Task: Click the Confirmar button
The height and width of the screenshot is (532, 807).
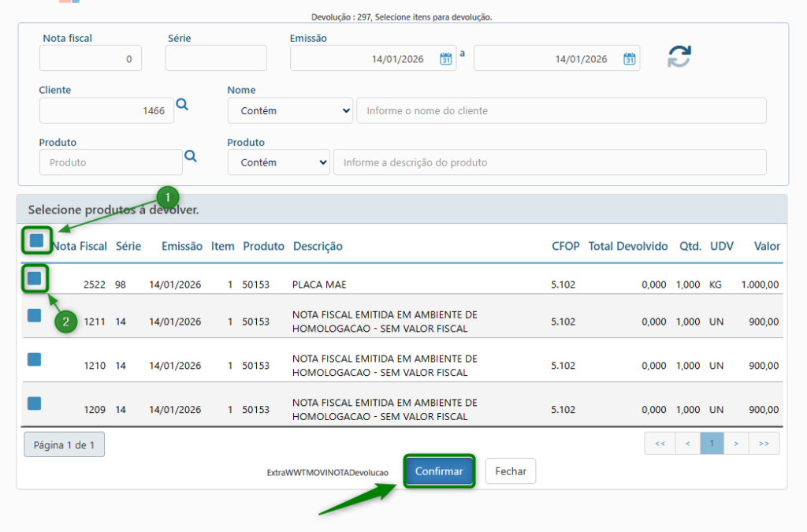Action: point(439,471)
